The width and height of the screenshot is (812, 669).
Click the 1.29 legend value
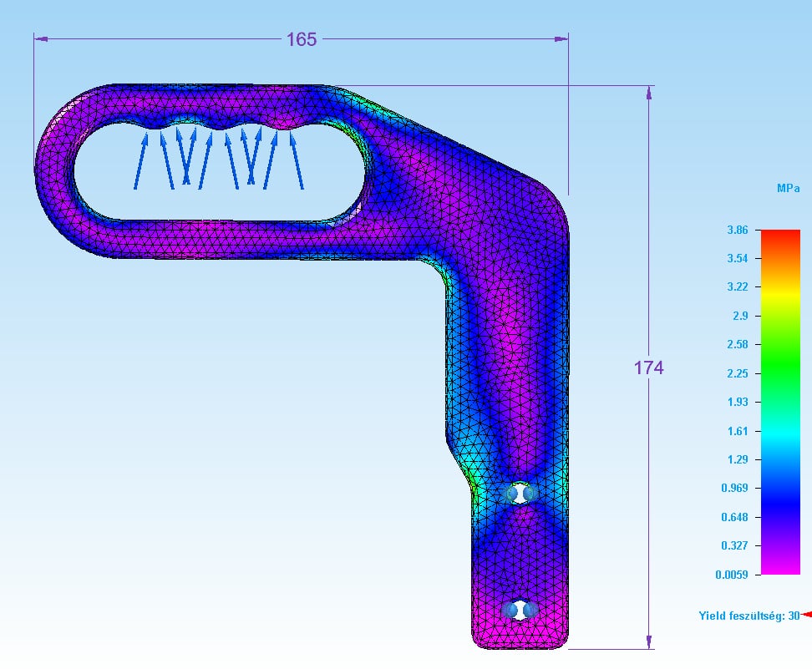click(738, 459)
